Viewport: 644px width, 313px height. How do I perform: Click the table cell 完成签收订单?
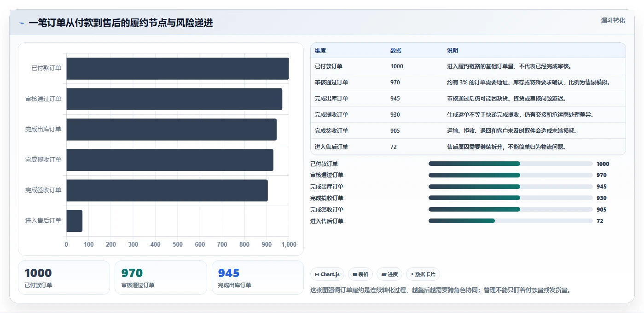pyautogui.click(x=331, y=131)
